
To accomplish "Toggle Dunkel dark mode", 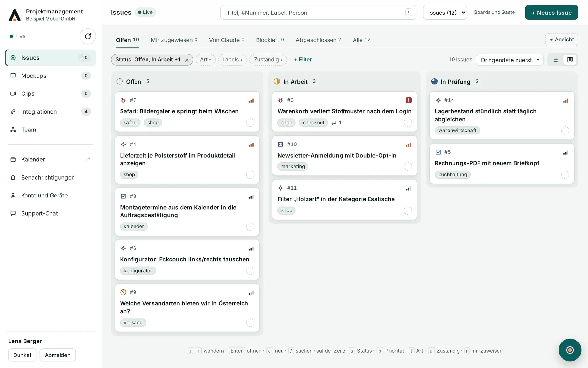I will (x=22, y=355).
